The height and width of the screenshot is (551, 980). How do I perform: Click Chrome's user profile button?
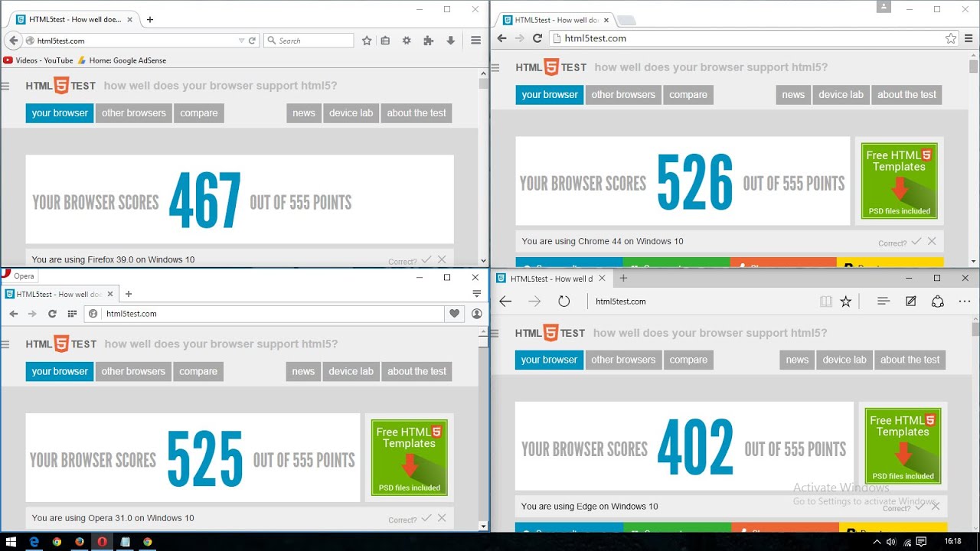click(885, 7)
